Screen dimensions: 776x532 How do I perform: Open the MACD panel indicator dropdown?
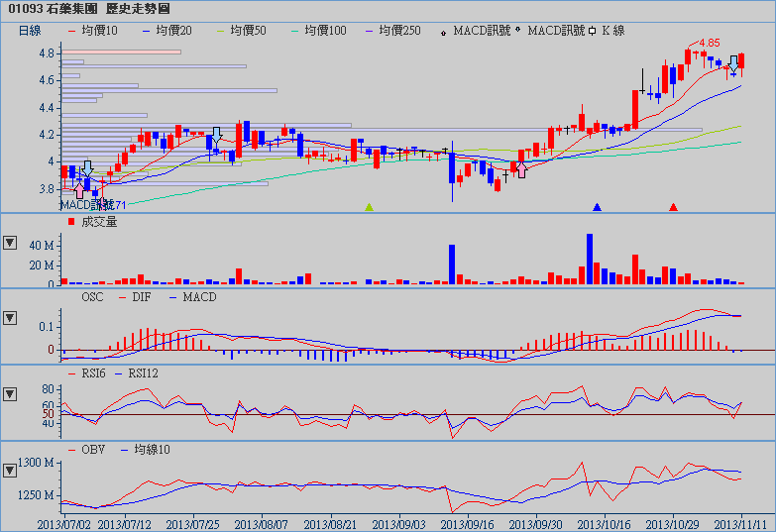tap(10, 317)
